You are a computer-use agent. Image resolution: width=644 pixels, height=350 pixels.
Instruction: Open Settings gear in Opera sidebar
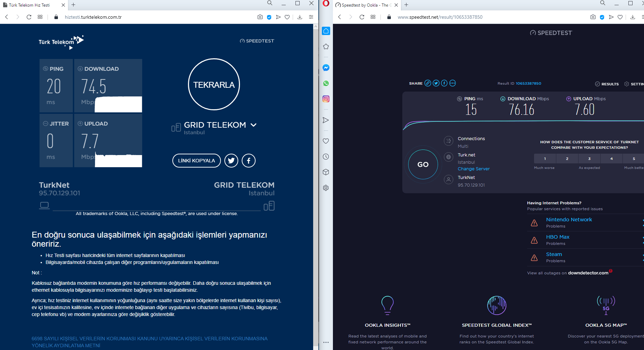click(326, 188)
